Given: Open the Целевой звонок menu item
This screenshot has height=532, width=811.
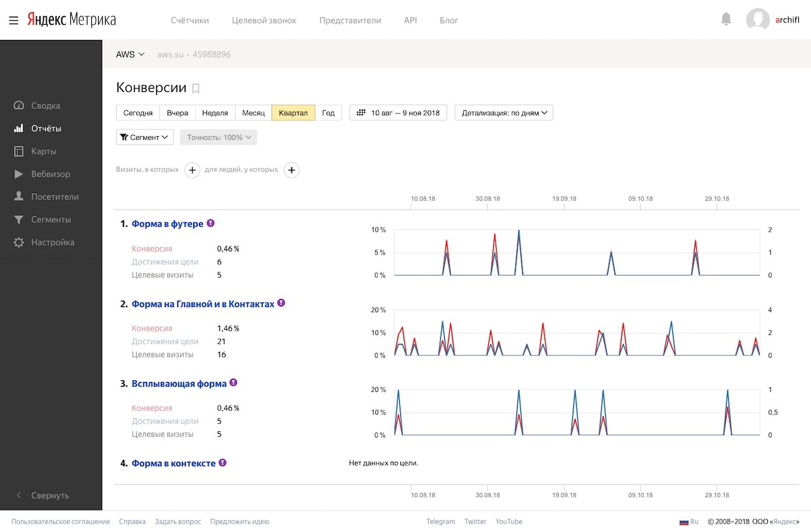Looking at the screenshot, I should pos(264,20).
